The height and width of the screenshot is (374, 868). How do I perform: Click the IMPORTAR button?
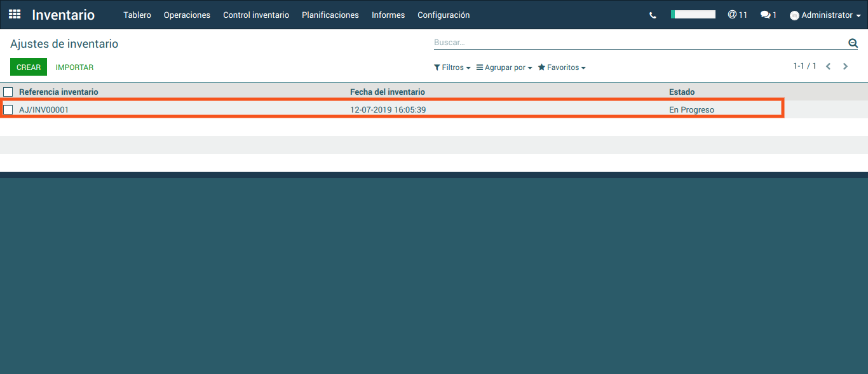(74, 67)
